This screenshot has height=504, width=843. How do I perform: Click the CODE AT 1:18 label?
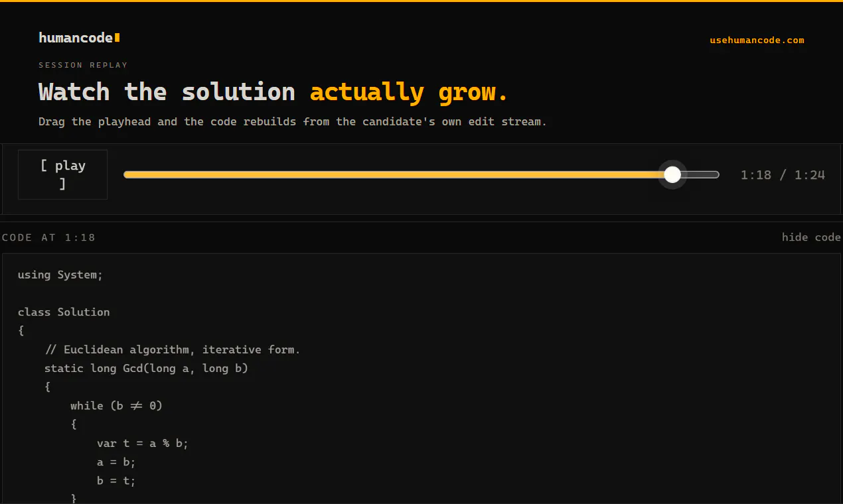[x=48, y=237]
